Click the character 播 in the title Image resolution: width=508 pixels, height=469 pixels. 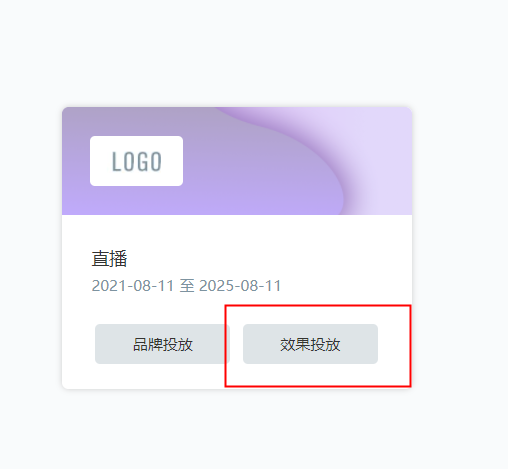[118, 259]
